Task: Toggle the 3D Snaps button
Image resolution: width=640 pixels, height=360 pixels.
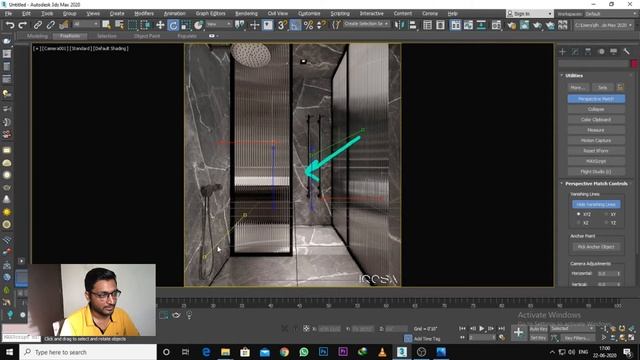Action: (282, 25)
